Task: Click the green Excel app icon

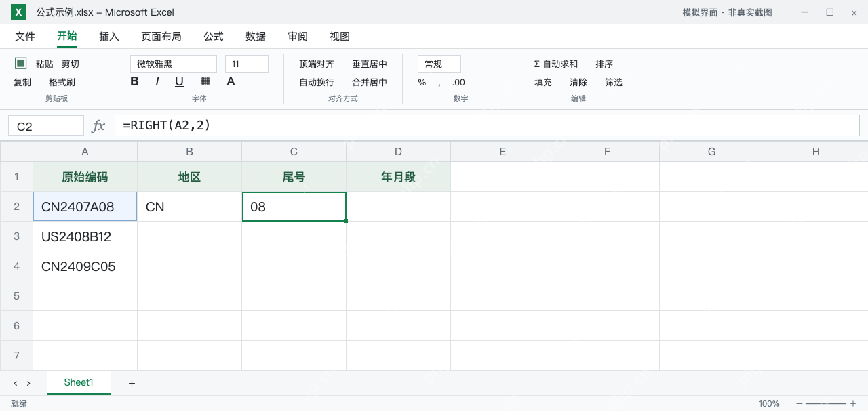Action: [x=19, y=12]
